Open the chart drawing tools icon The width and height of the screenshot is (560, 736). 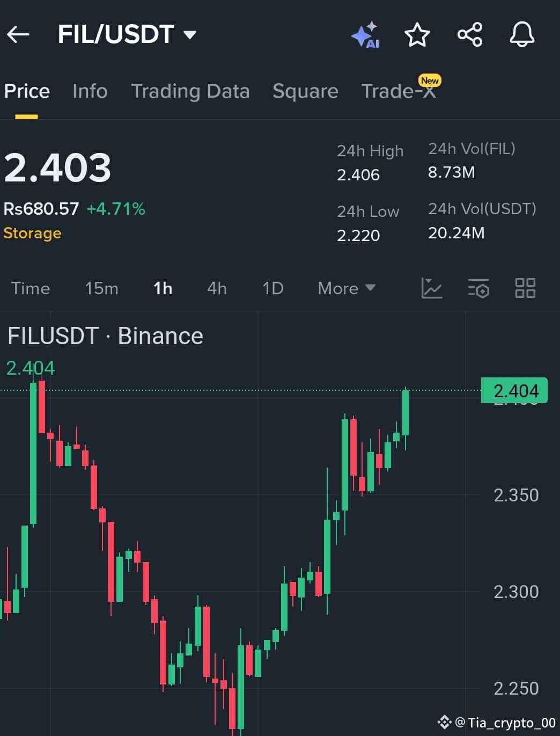[x=431, y=288]
